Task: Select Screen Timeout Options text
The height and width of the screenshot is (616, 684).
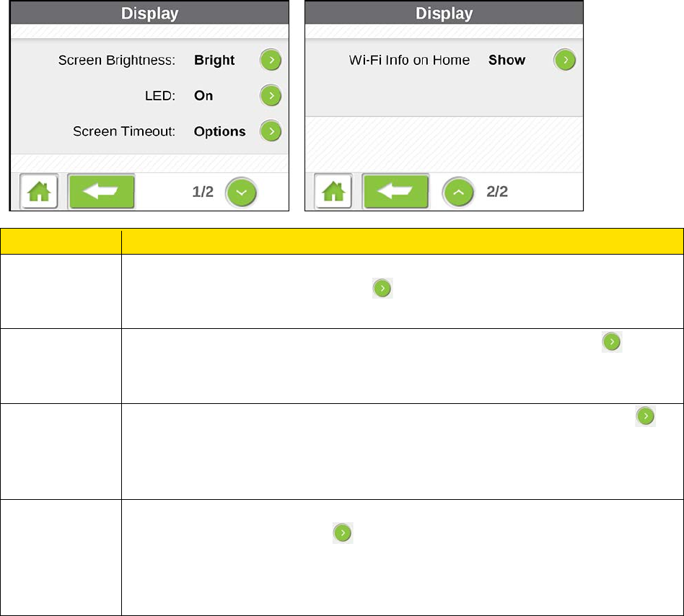Action: (220, 131)
